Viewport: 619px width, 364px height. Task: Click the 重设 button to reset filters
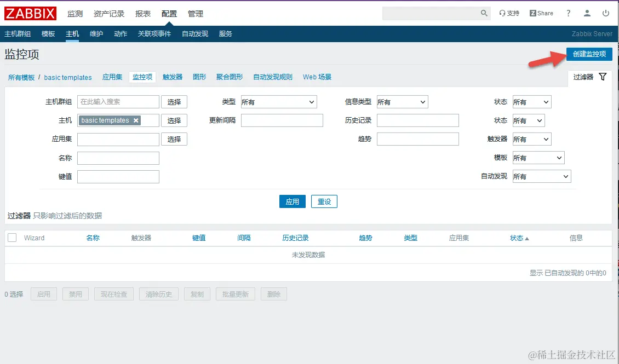tap(324, 201)
